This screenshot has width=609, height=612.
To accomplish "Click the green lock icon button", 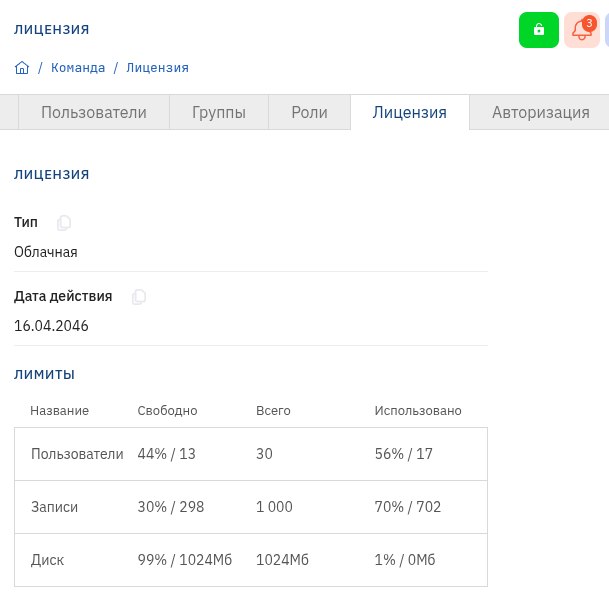I will (539, 30).
